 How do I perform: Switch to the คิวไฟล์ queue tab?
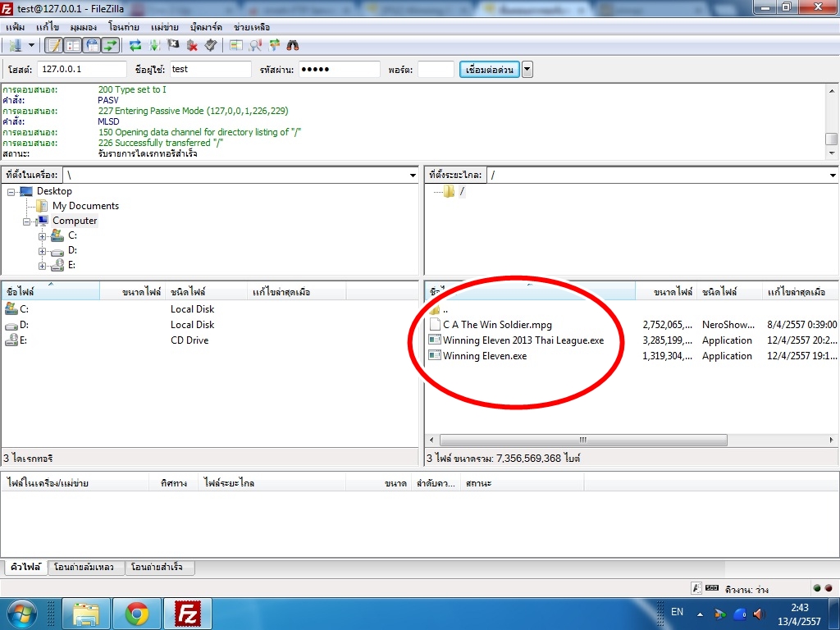click(x=25, y=567)
